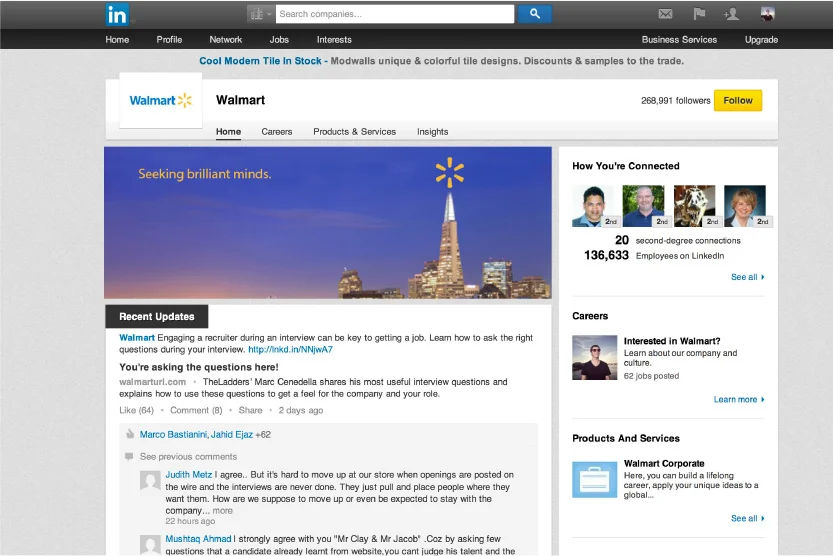This screenshot has width=833, height=556.
Task: Open the lnkd.in/NNjwA7 link
Action: (290, 349)
